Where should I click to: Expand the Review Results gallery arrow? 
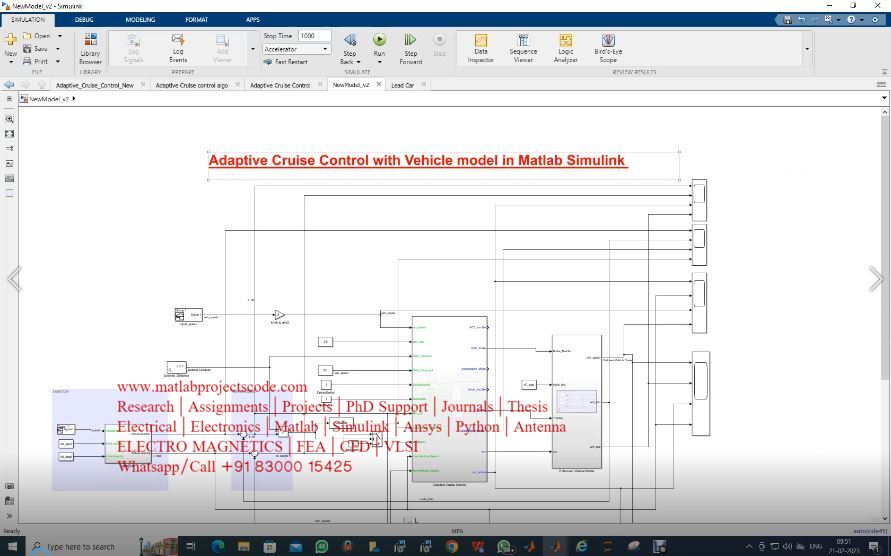click(x=807, y=48)
